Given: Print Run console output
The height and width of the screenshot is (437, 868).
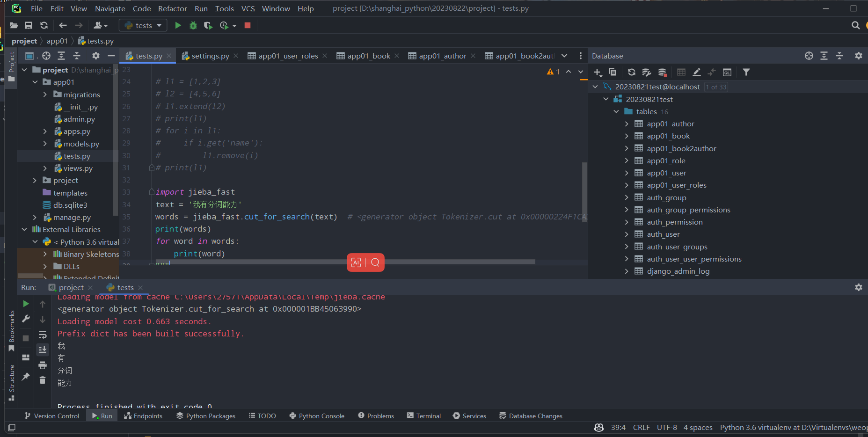Looking at the screenshot, I should pyautogui.click(x=43, y=365).
